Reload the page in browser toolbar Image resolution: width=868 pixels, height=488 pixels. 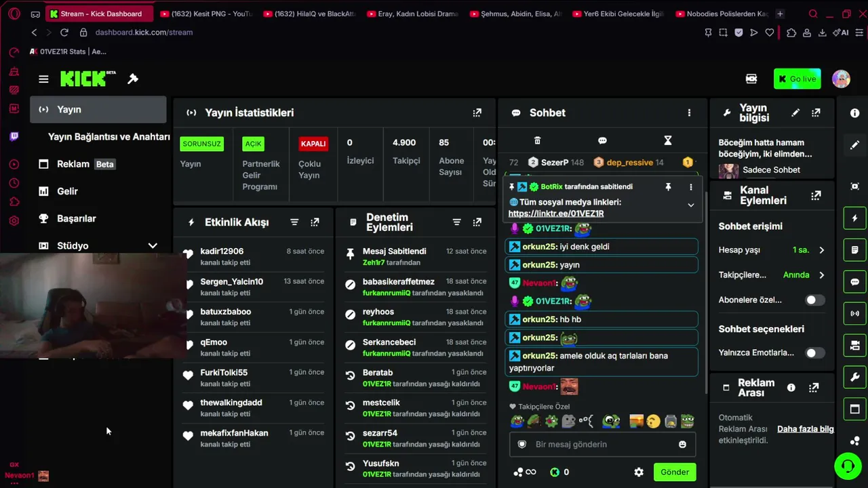tap(64, 33)
